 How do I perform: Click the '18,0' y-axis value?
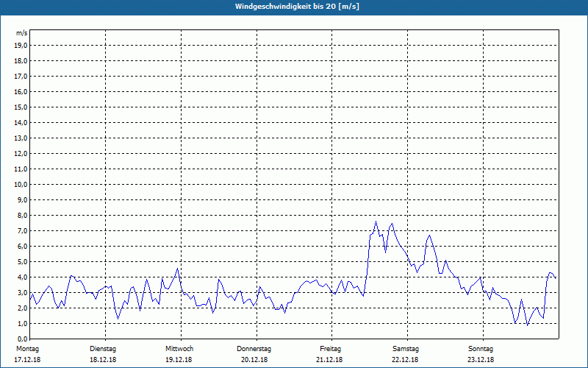click(x=21, y=61)
